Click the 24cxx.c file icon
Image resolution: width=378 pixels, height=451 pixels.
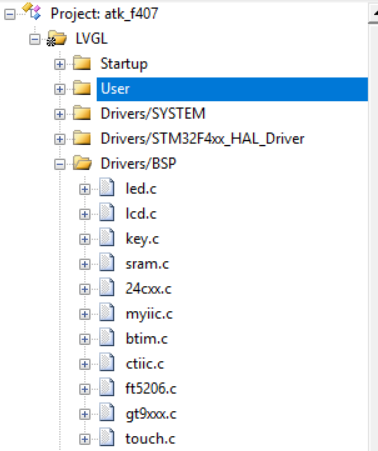[107, 287]
